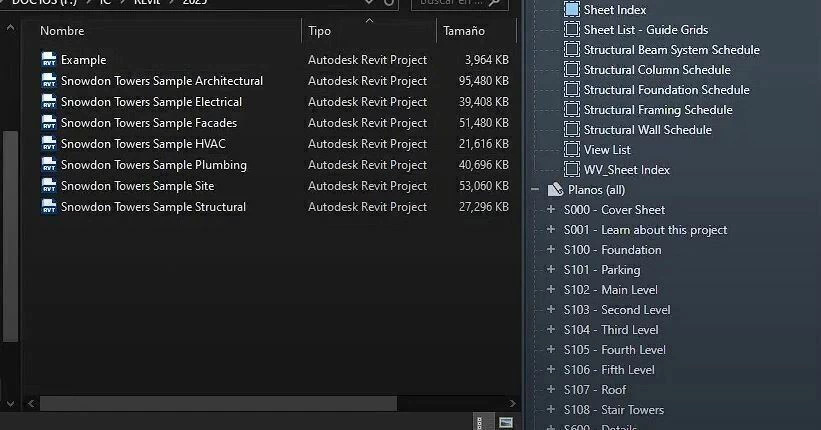Click the schedule icon of Structural Framing Schedule
The height and width of the screenshot is (430, 821).
572,109
